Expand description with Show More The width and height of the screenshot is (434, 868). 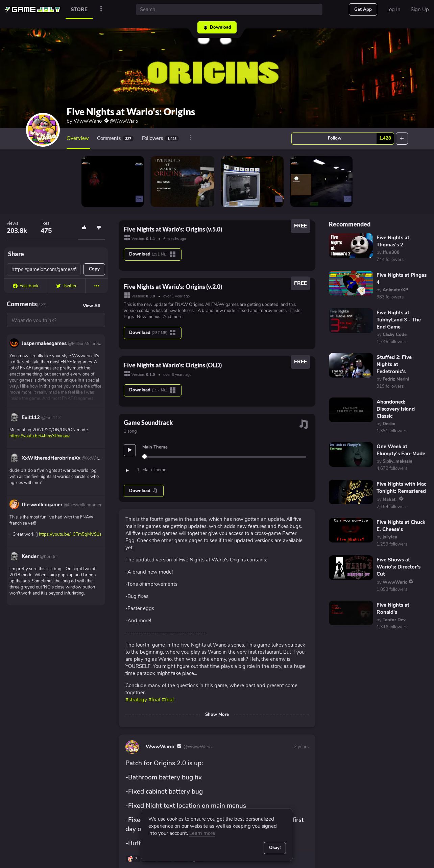click(217, 714)
